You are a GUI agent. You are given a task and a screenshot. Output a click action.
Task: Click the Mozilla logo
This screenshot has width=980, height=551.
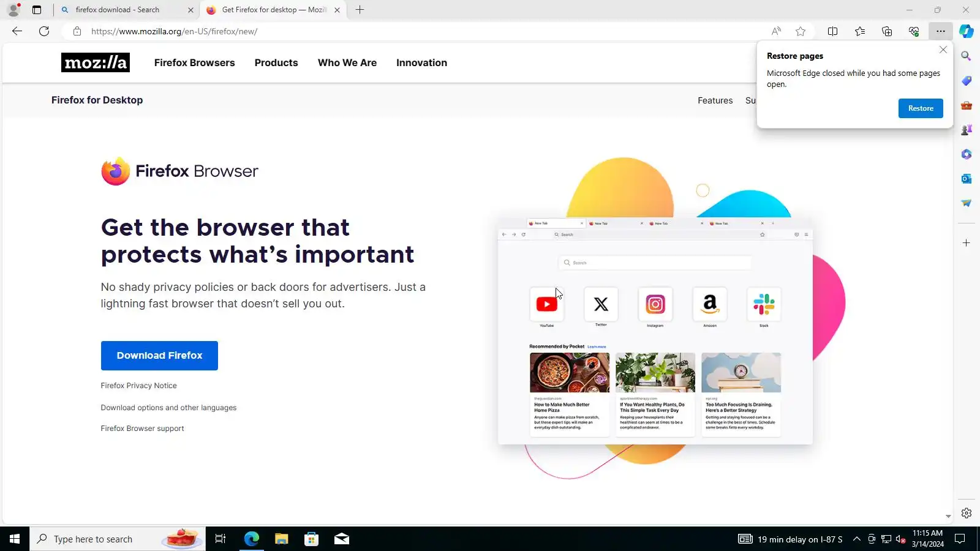(96, 62)
